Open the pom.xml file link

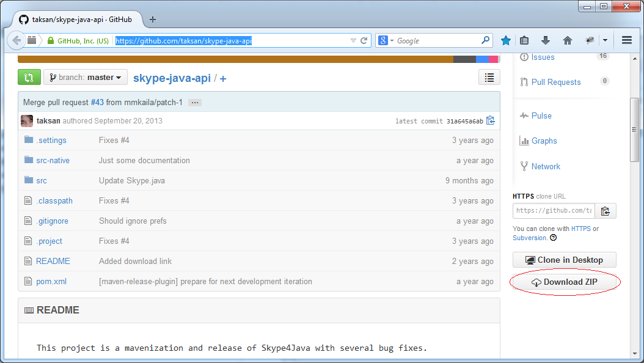click(51, 281)
